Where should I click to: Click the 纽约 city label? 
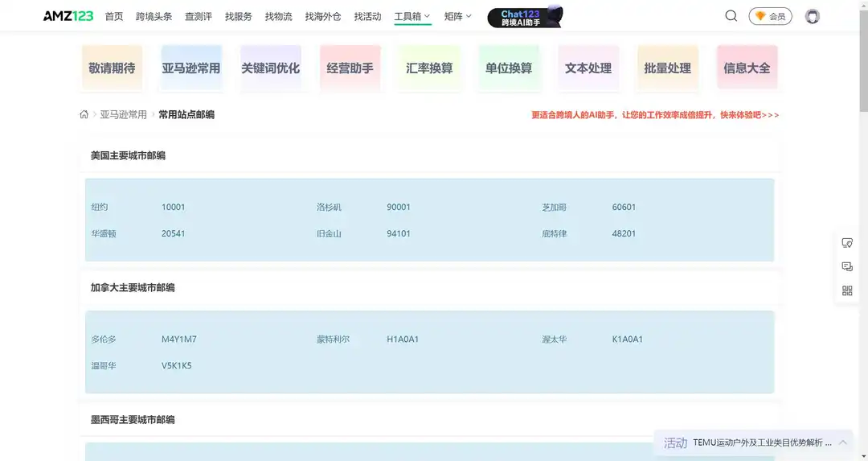[x=100, y=207]
